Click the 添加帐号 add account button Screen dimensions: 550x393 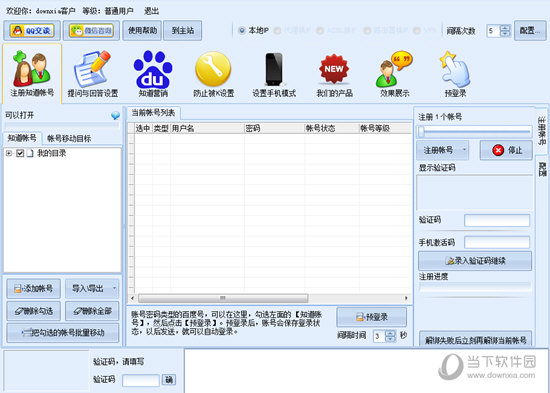click(x=33, y=289)
